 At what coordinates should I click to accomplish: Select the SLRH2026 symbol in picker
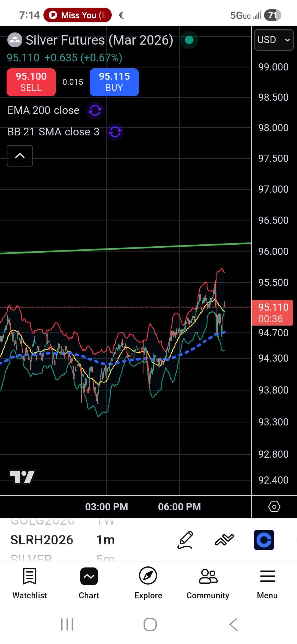tap(42, 540)
